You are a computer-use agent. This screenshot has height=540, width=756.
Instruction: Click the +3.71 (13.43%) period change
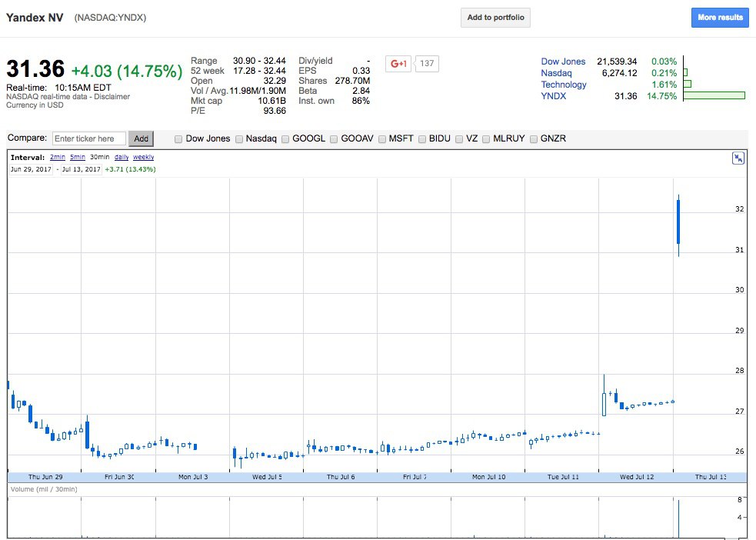pyautogui.click(x=130, y=169)
